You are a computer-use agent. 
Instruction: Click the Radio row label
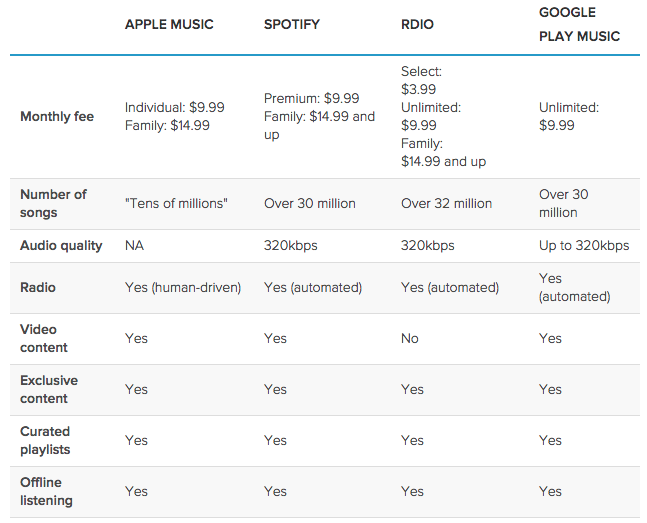coord(38,287)
